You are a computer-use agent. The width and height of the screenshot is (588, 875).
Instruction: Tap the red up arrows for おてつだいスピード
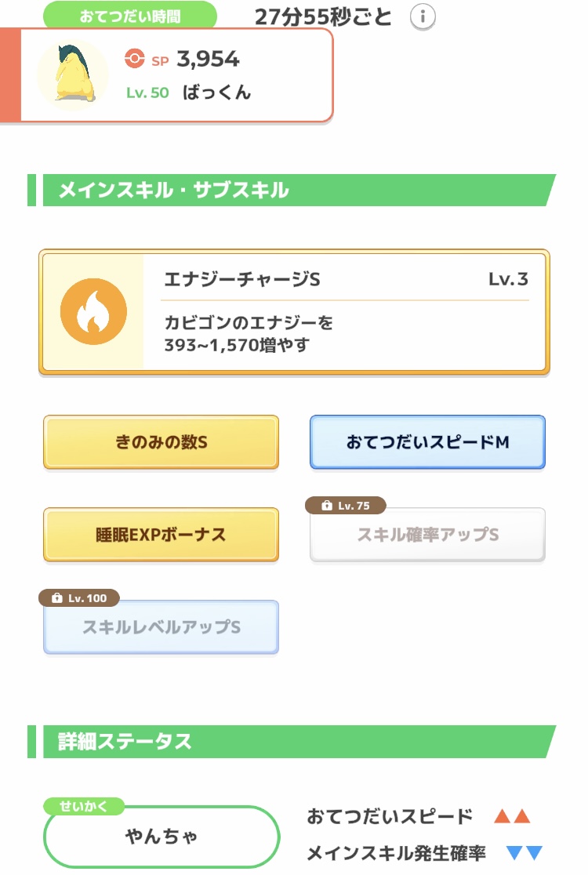click(x=512, y=816)
